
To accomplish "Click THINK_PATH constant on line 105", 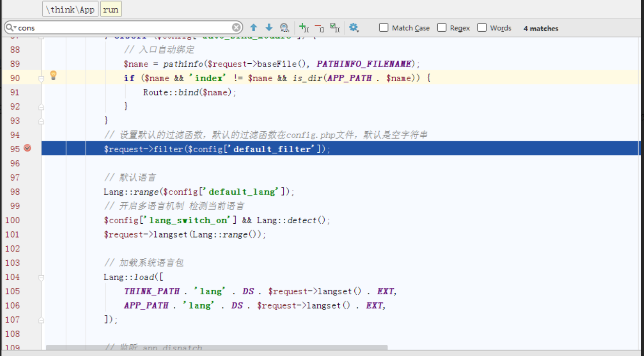I will (152, 291).
